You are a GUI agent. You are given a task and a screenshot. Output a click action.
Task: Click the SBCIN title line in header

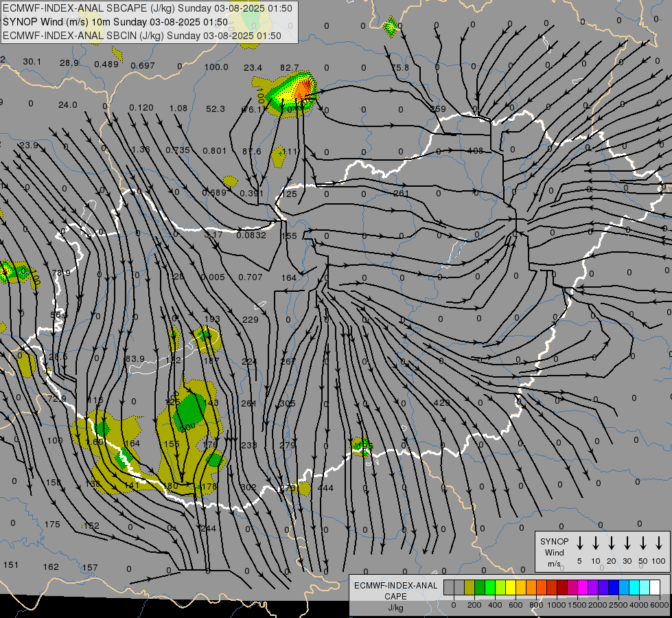142,36
